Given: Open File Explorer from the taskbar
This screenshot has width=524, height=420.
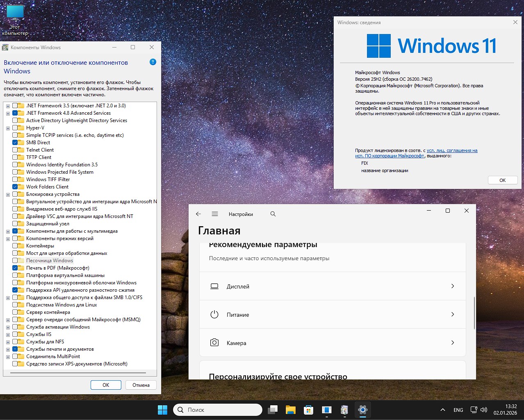Looking at the screenshot, I should (290, 409).
